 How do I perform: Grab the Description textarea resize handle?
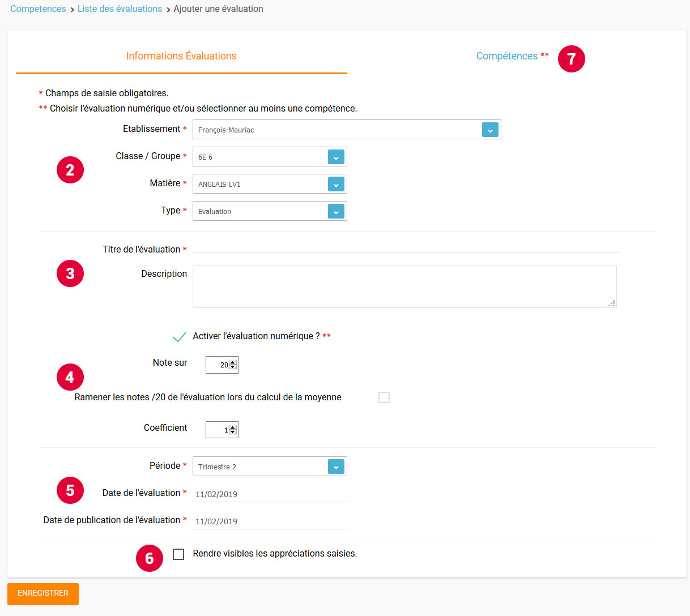(x=612, y=303)
